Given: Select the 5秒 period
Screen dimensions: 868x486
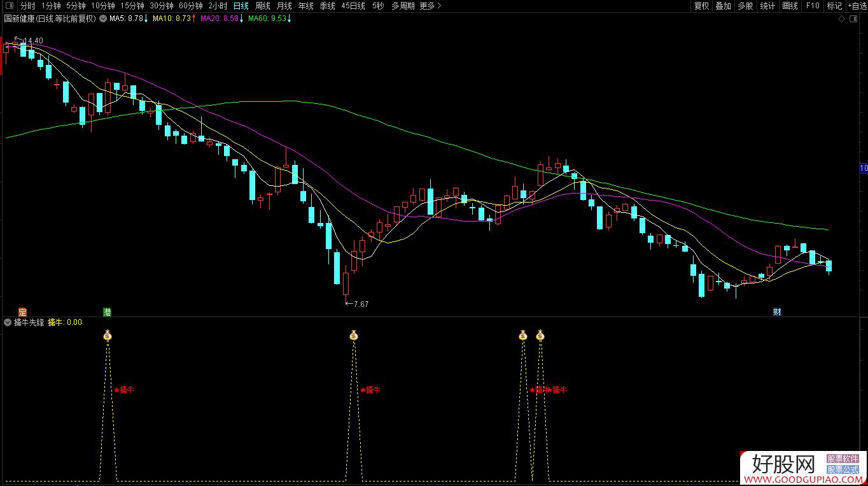Looking at the screenshot, I should 378,6.
